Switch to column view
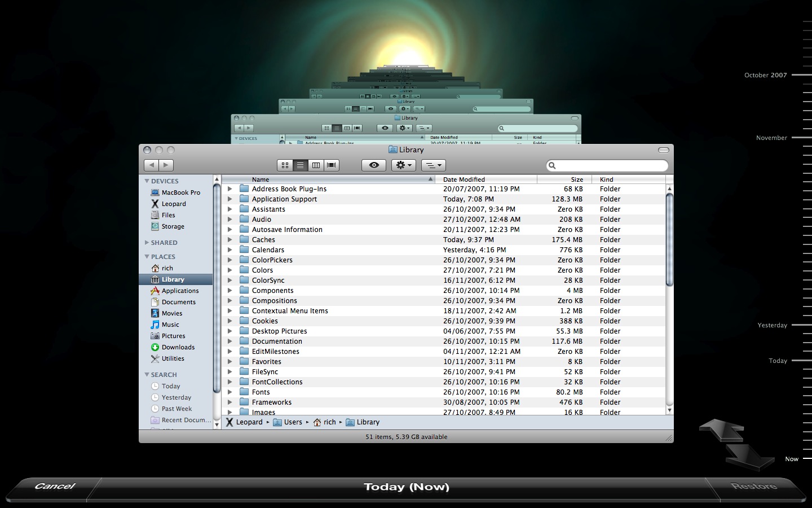 pyautogui.click(x=316, y=165)
